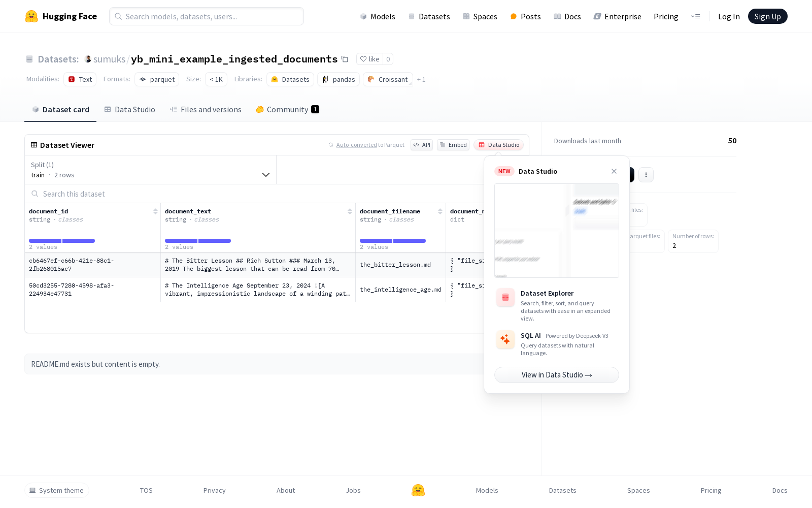Open the Community tab
812x508 pixels.
(x=287, y=110)
